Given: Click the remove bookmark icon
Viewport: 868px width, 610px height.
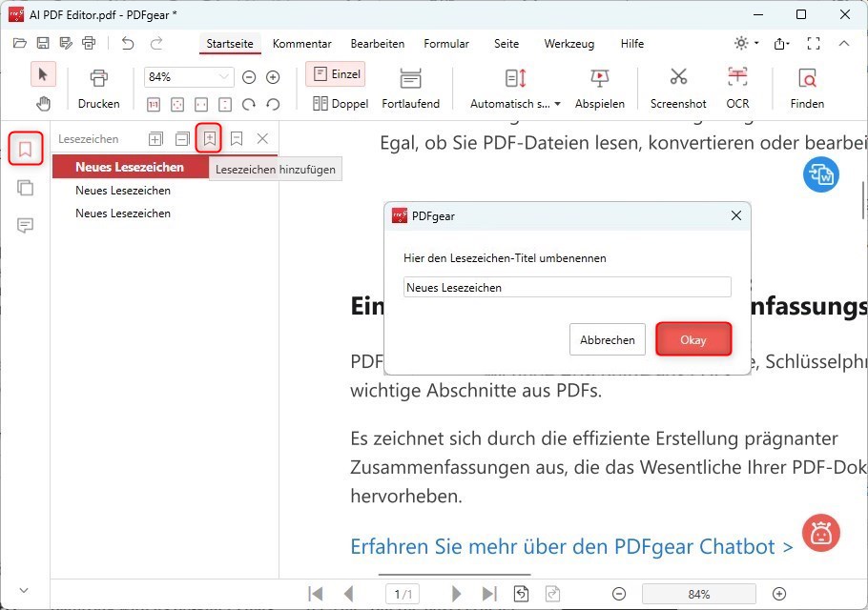Looking at the screenshot, I should pos(237,139).
